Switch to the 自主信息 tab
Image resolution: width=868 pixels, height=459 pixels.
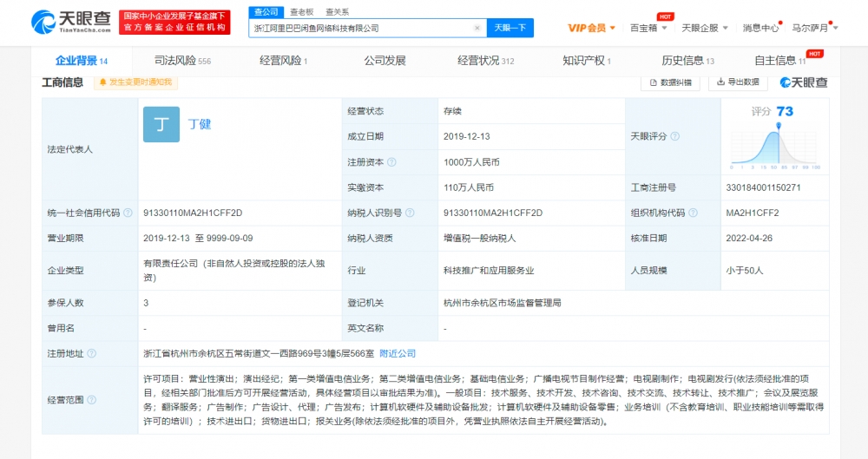(x=780, y=61)
